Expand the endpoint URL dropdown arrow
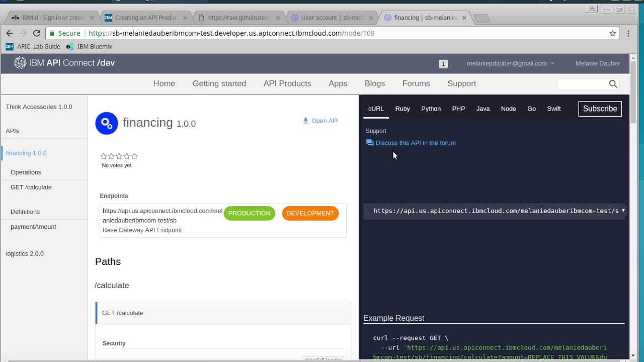This screenshot has height=362, width=644. click(x=623, y=211)
